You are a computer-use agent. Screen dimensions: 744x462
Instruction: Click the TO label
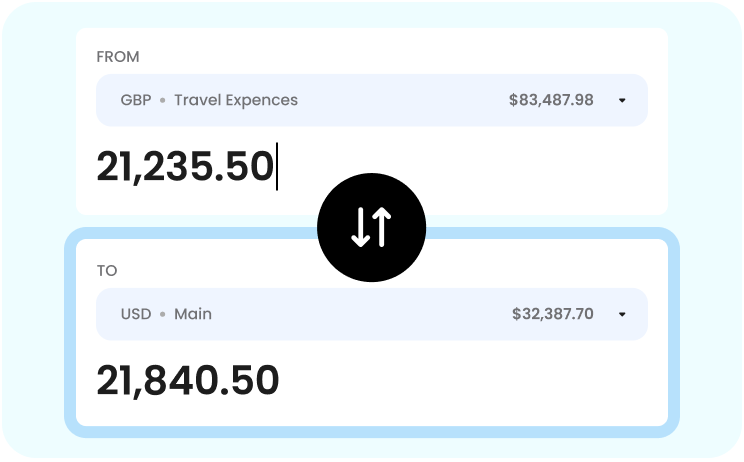[x=107, y=271]
